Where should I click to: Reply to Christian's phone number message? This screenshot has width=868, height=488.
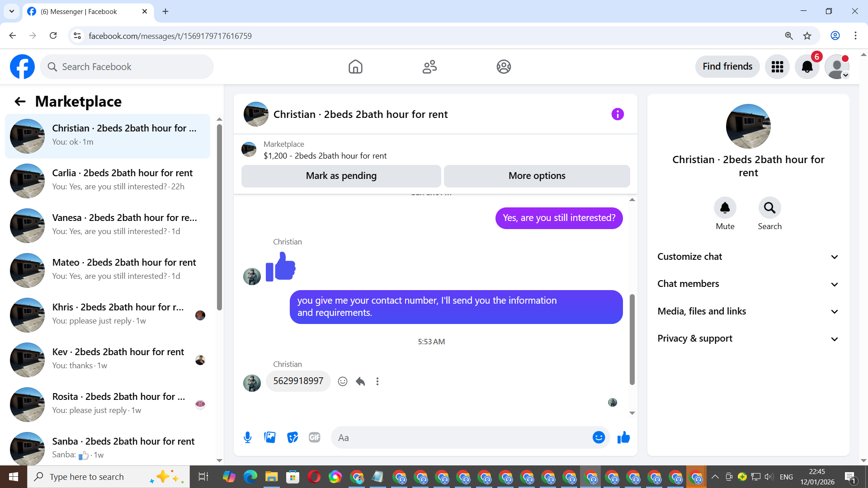(x=360, y=381)
